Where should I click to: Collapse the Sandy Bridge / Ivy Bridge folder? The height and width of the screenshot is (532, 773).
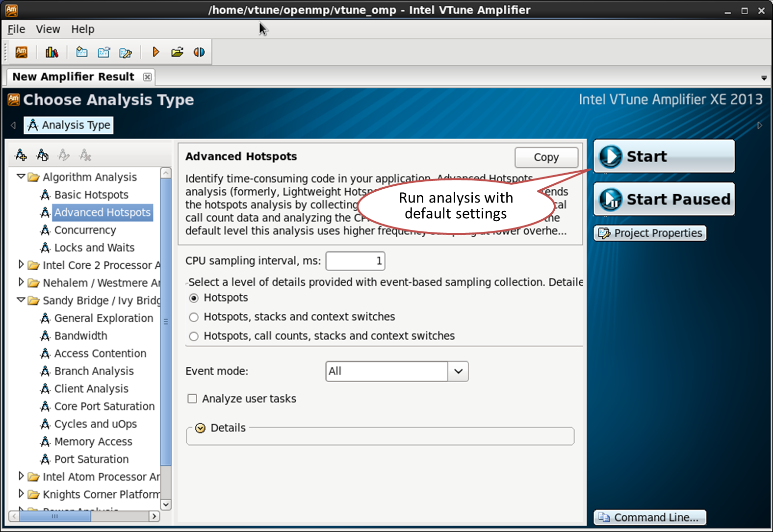(x=21, y=300)
